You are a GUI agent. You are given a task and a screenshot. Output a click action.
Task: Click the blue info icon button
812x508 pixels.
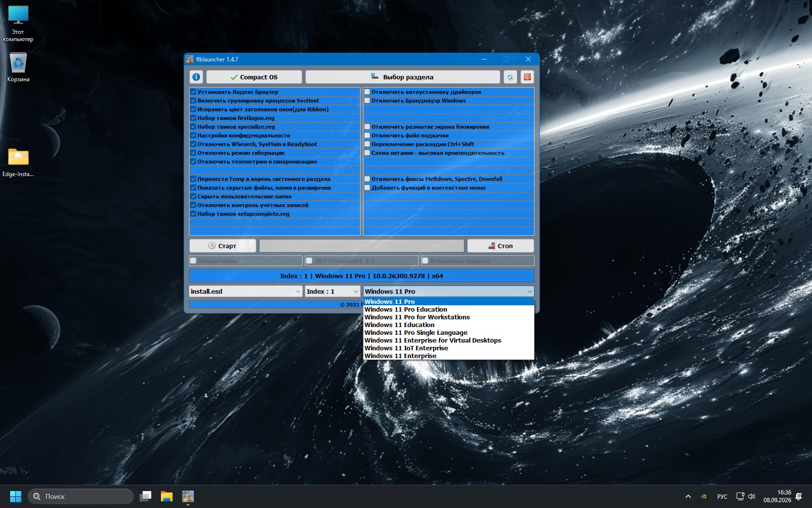pos(196,77)
